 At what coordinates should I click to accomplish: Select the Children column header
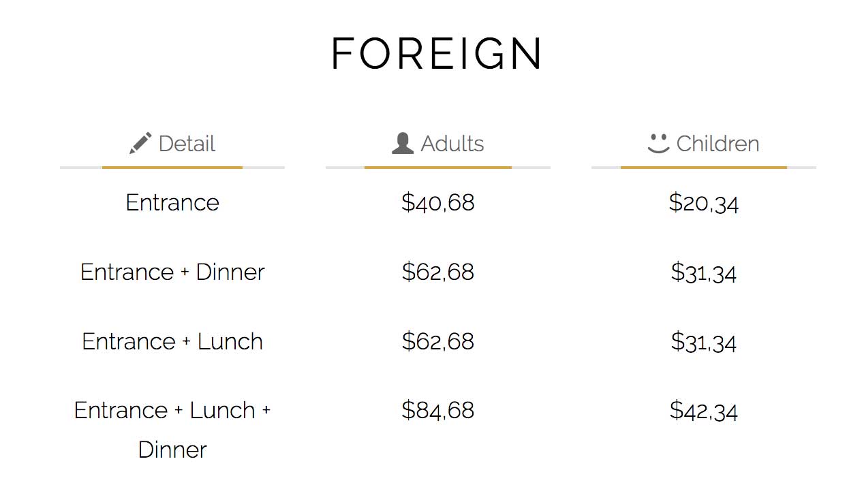coord(704,144)
